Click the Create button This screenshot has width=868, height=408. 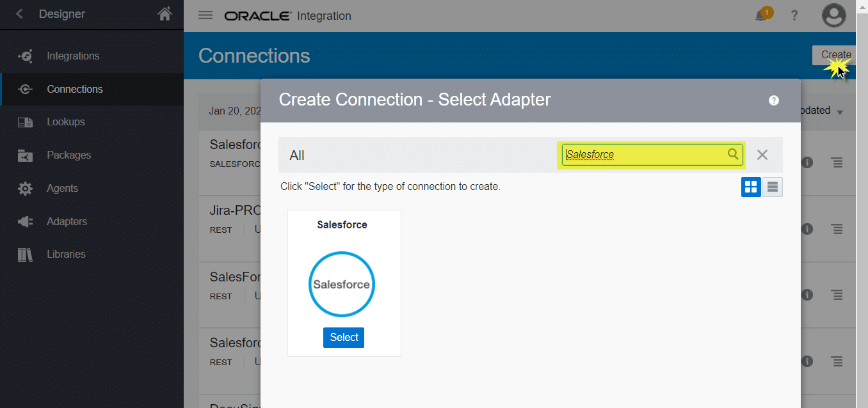(835, 55)
